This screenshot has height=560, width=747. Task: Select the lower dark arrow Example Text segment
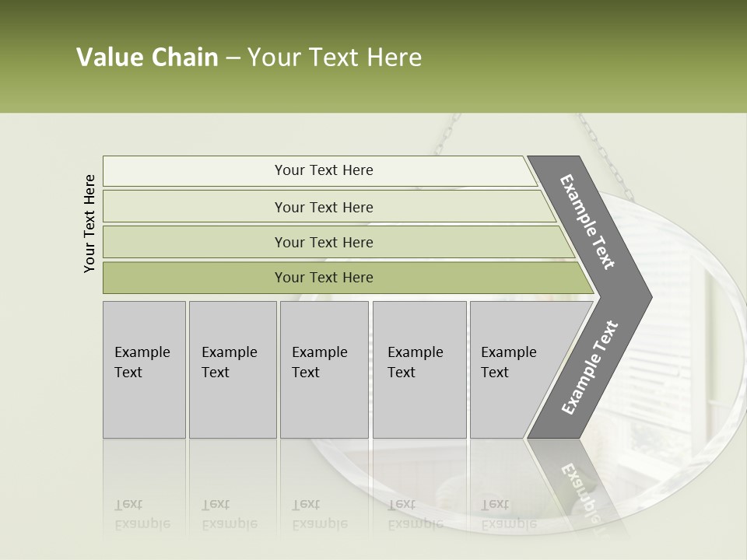tap(589, 369)
